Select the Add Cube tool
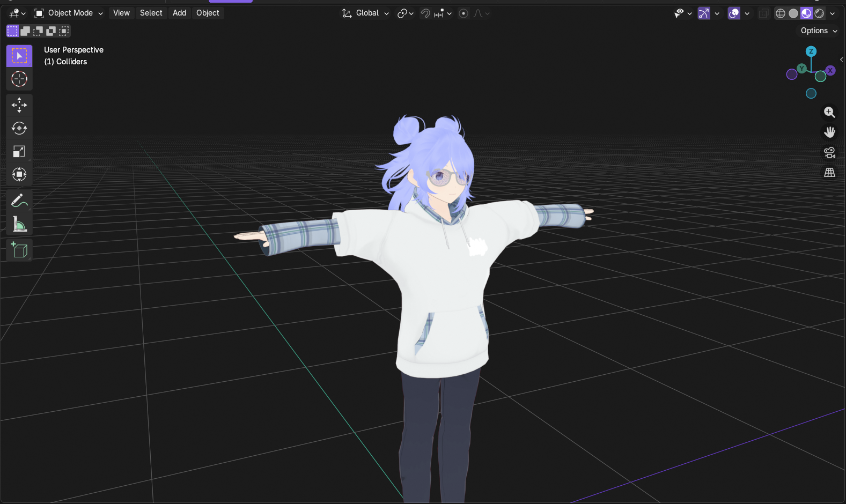Screen dimensions: 846x504 (x=19, y=250)
